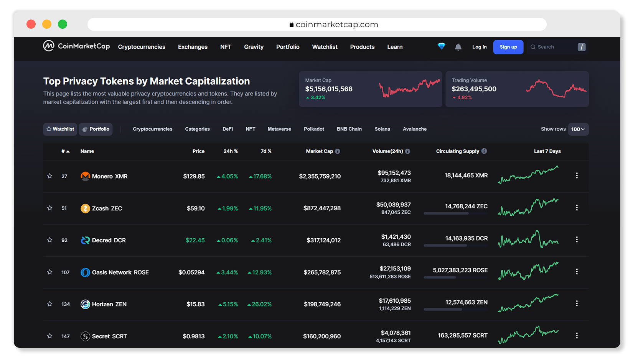Select the Metaverse tab
This screenshot has height=364, width=633.
[279, 129]
